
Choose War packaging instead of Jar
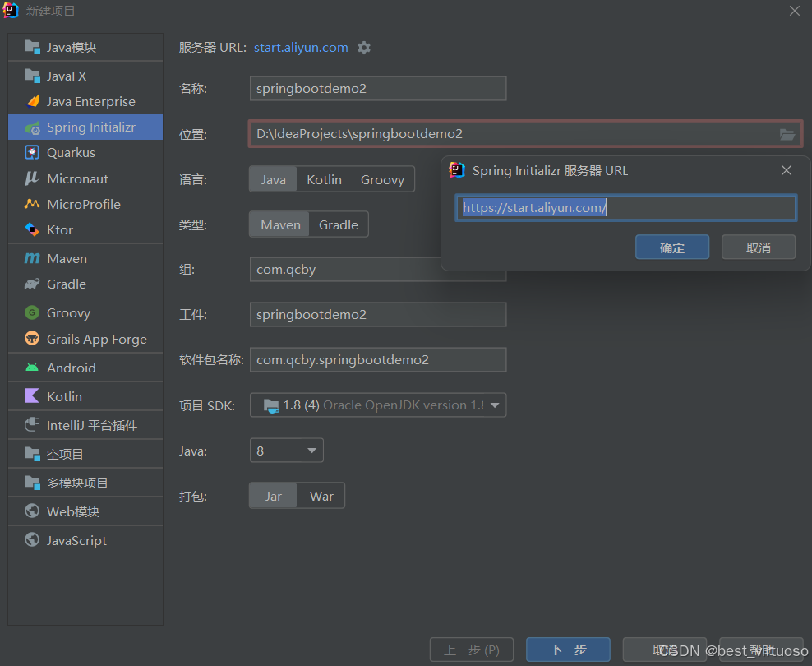(x=321, y=496)
